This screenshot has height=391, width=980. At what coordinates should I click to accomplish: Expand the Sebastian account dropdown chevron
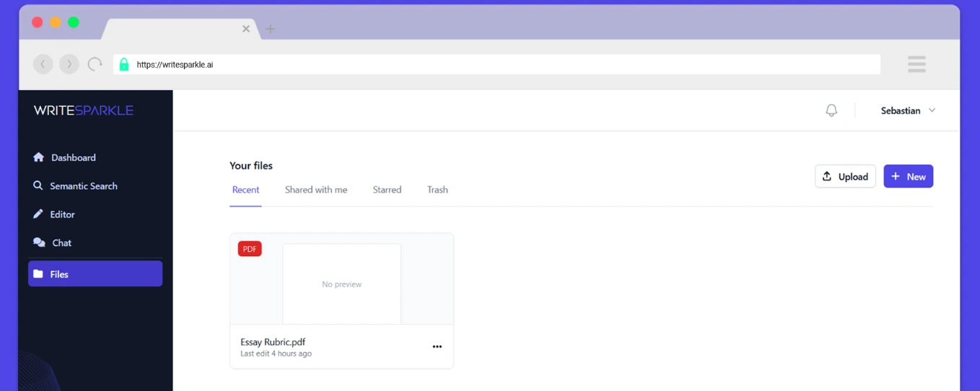[x=932, y=110]
